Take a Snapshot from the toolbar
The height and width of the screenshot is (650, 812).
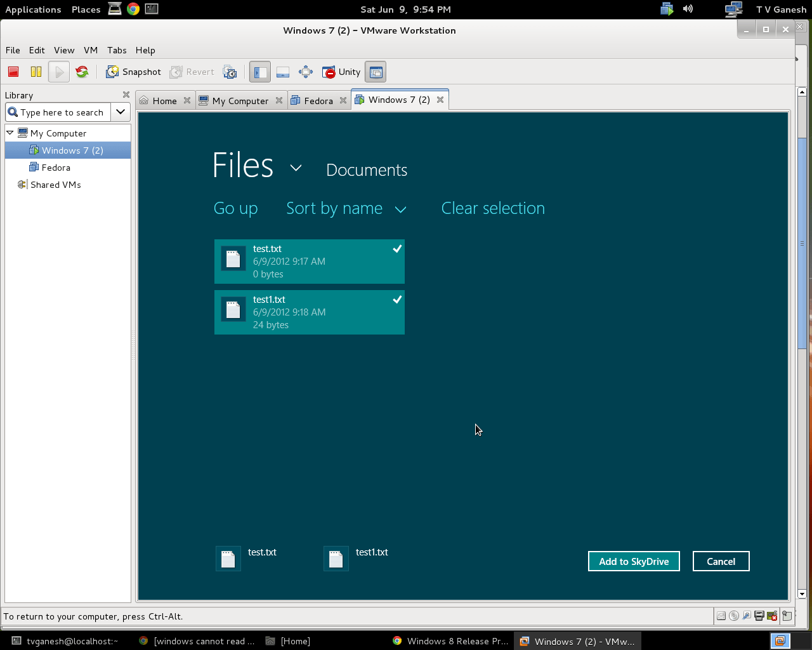tap(133, 72)
